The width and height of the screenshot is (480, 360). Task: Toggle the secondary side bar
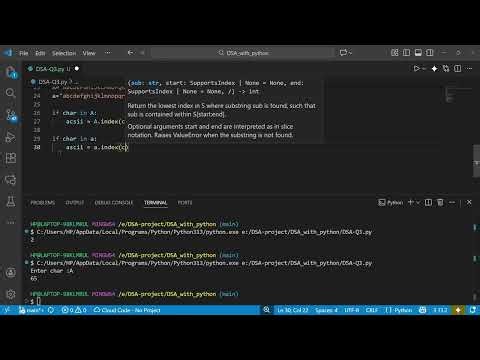(430, 53)
